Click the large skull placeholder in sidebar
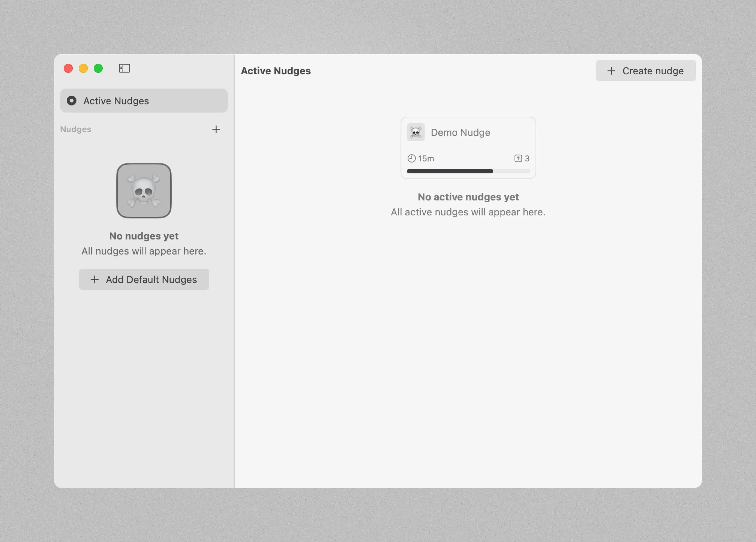This screenshot has height=542, width=756. tap(144, 191)
